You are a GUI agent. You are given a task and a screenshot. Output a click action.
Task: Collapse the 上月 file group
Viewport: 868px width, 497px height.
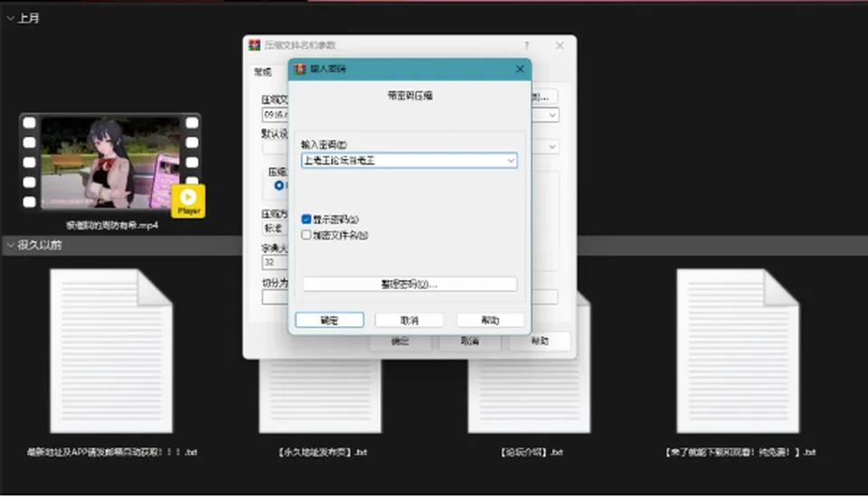pyautogui.click(x=10, y=18)
